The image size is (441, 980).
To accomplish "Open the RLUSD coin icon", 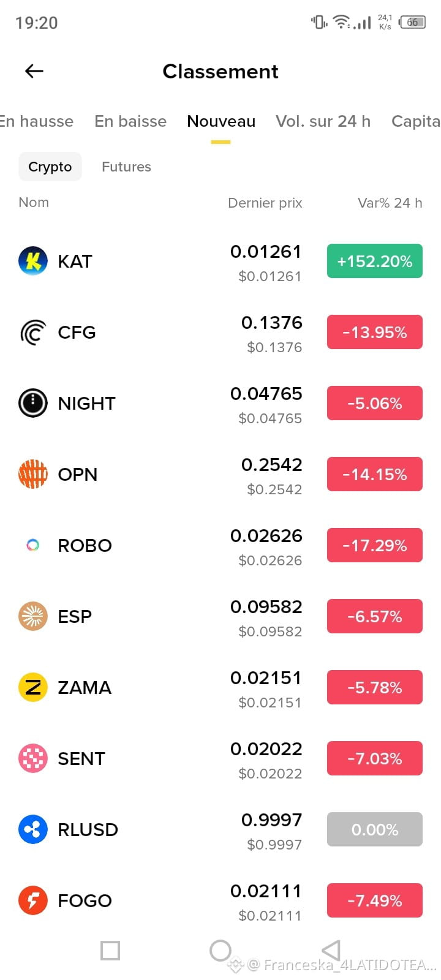I will click(x=33, y=829).
